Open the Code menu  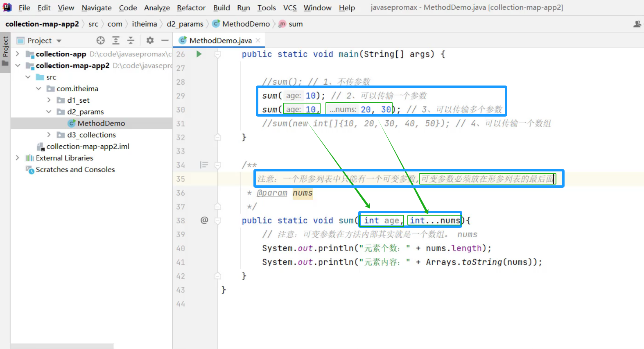point(128,8)
